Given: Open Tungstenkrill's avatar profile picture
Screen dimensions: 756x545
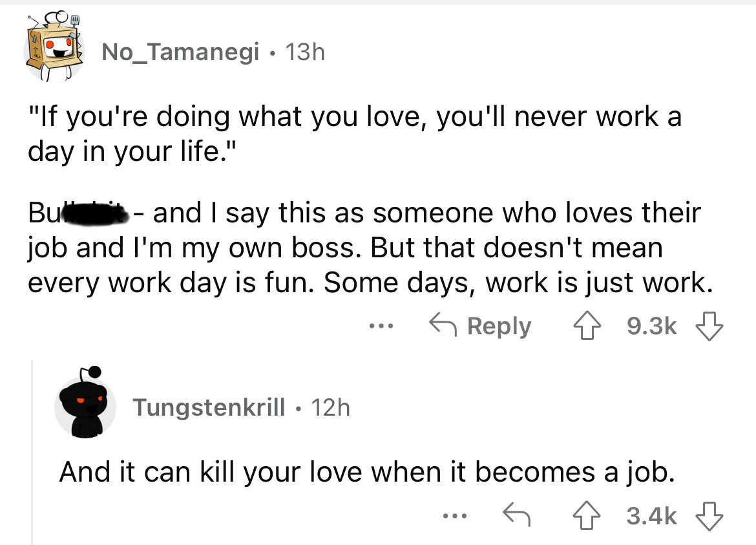Looking at the screenshot, I should tap(85, 405).
